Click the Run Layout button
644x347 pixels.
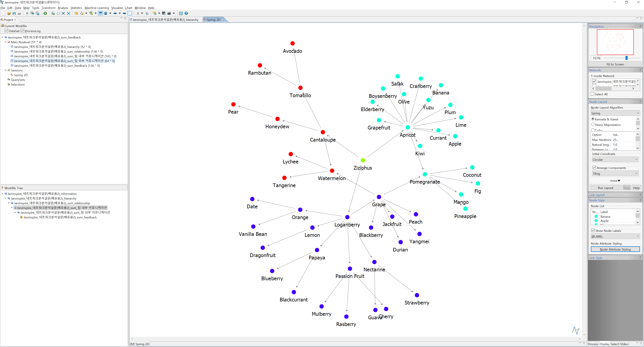(605, 188)
